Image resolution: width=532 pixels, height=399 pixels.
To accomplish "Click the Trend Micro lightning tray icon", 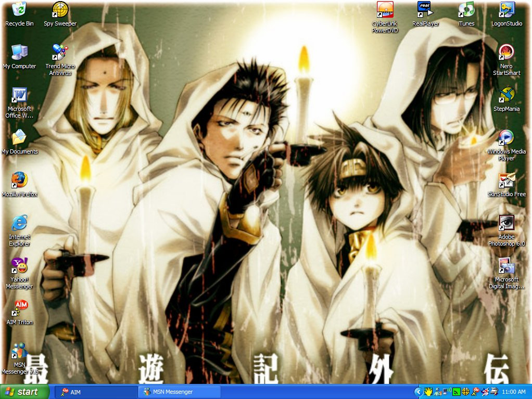I will click(485, 392).
